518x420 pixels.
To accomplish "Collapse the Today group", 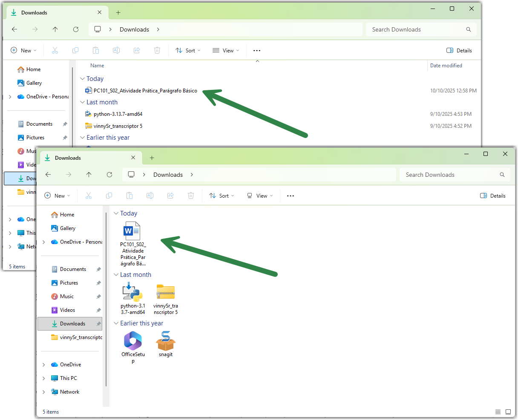I will pyautogui.click(x=116, y=213).
